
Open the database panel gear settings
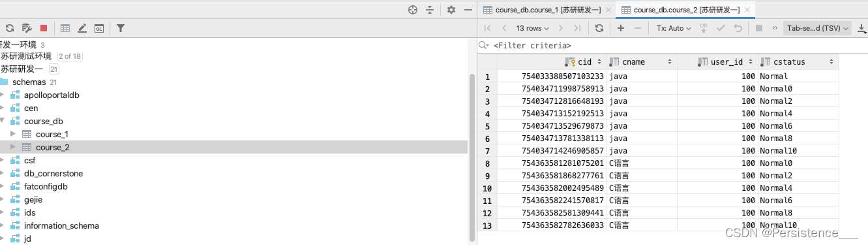(x=451, y=10)
